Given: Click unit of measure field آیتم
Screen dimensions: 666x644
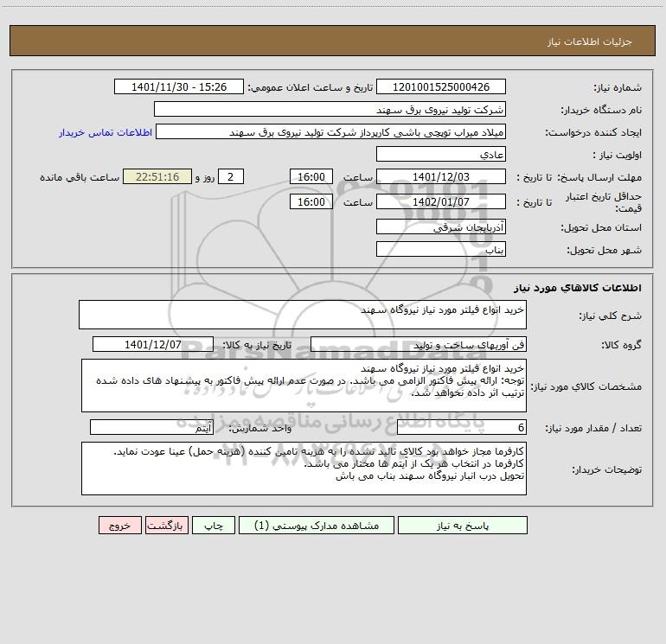Looking at the screenshot, I should click(x=151, y=427).
